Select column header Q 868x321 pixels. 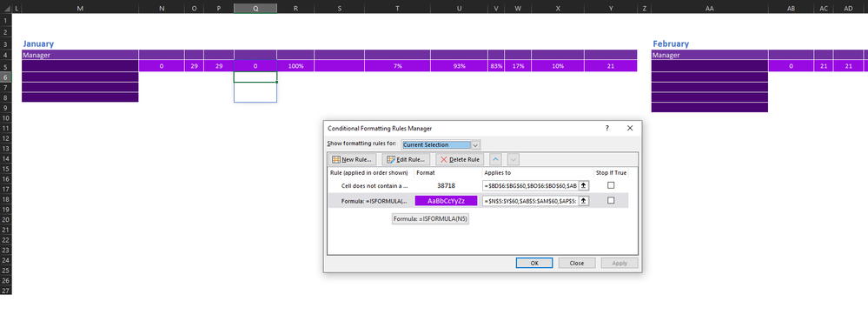tap(255, 9)
